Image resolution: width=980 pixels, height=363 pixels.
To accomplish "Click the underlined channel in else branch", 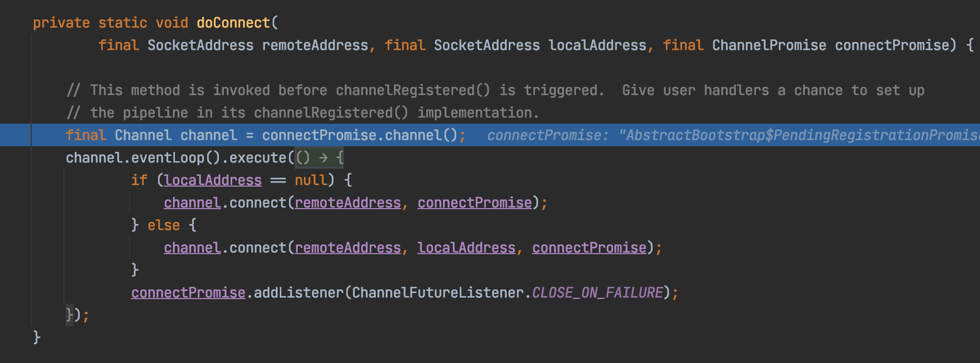I will (x=192, y=248).
